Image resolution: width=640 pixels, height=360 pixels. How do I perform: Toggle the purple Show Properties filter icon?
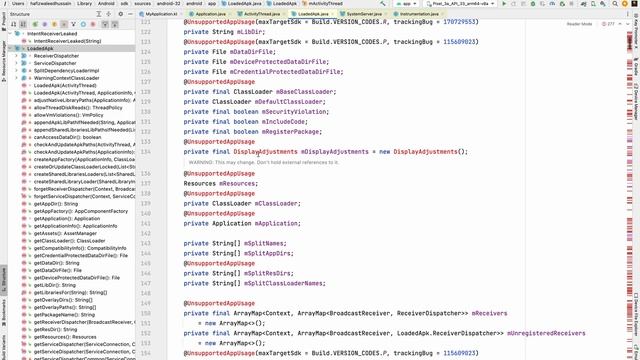tap(44, 24)
